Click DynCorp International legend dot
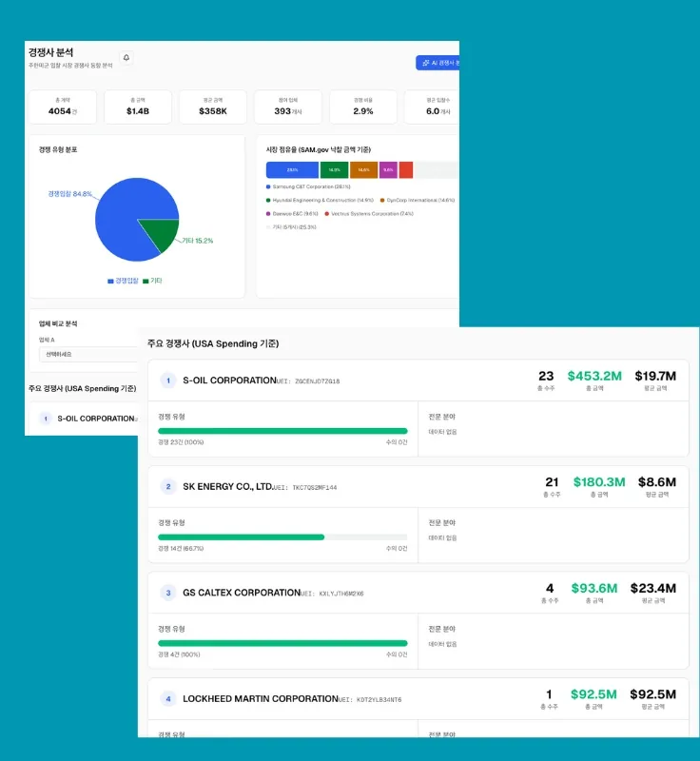700x761 pixels. click(x=382, y=200)
